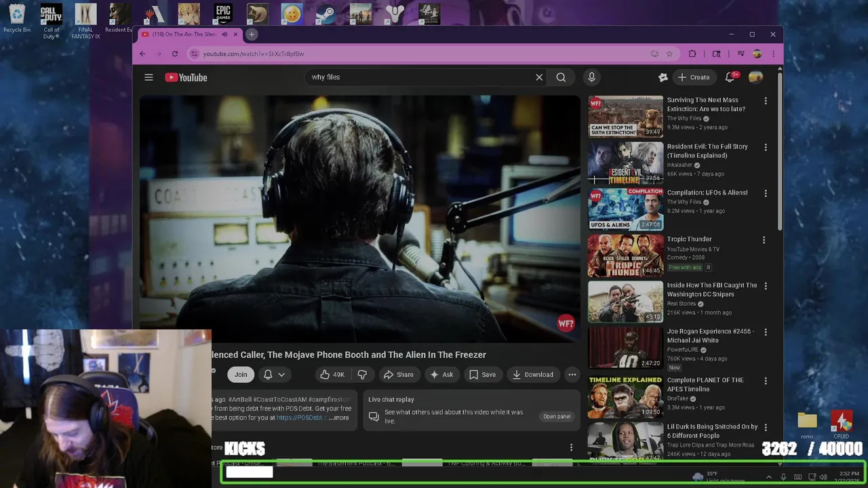The width and height of the screenshot is (868, 488).
Task: Open the PDSDebt link in the description
Action: (302, 418)
